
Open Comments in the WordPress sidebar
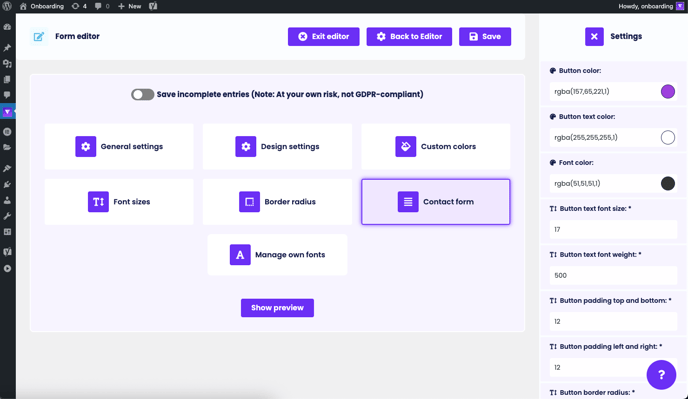[x=7, y=95]
